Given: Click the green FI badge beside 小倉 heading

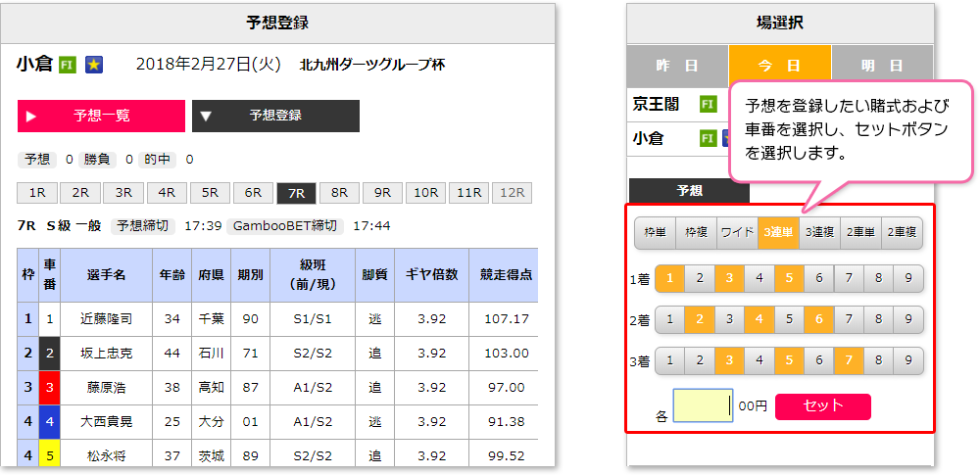Looking at the screenshot, I should (68, 65).
